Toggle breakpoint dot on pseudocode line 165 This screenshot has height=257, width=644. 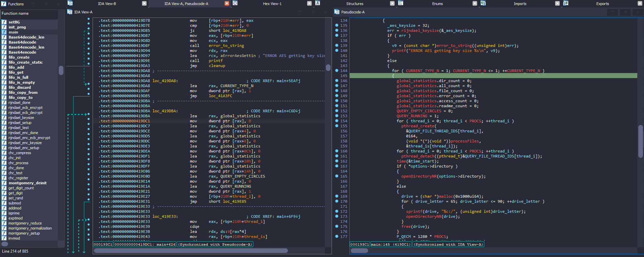click(x=337, y=176)
